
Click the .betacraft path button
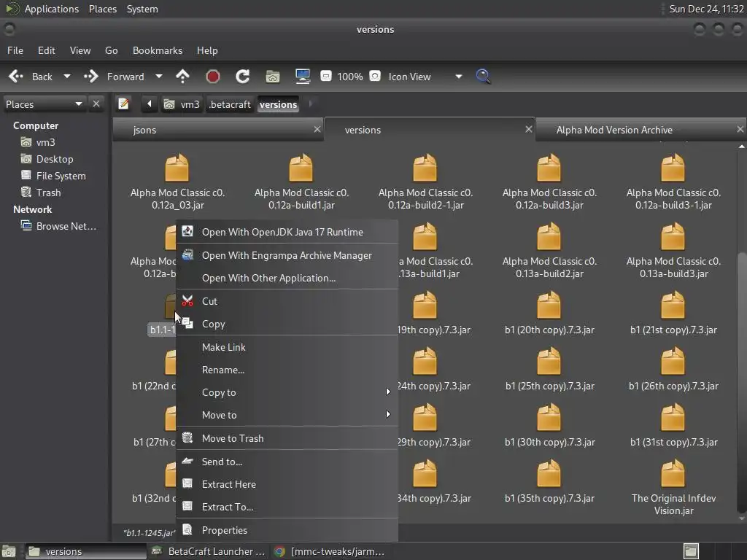(230, 104)
